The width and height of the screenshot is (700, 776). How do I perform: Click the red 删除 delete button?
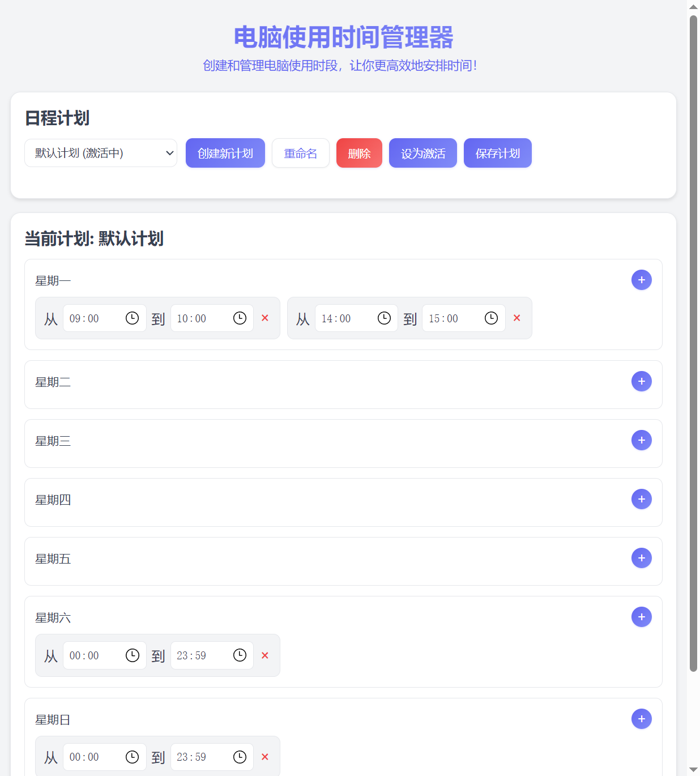(359, 153)
